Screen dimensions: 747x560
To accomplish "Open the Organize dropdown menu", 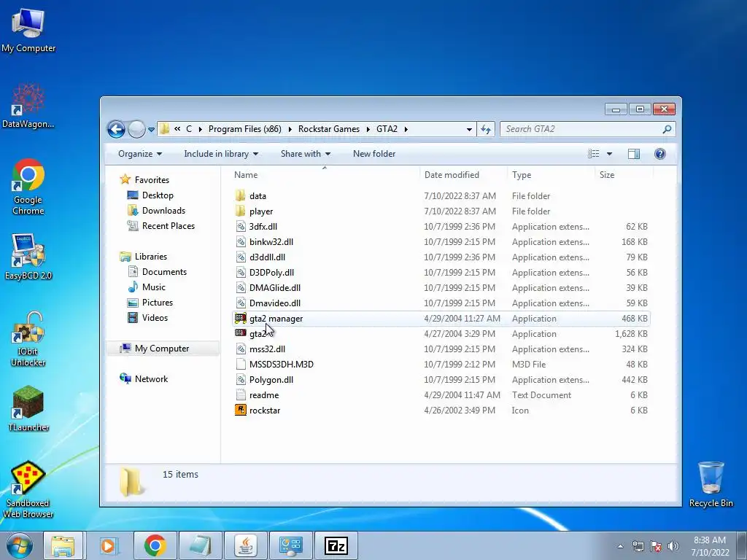I will tap(140, 154).
